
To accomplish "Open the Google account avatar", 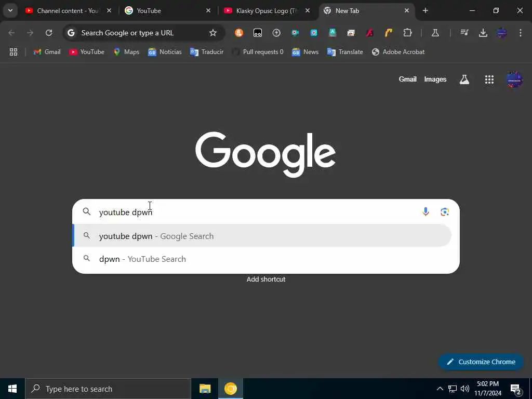I will (x=514, y=79).
